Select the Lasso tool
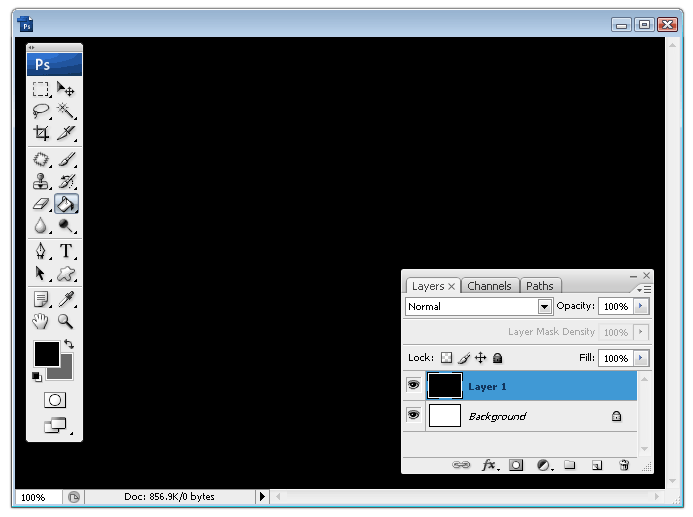 (x=41, y=110)
